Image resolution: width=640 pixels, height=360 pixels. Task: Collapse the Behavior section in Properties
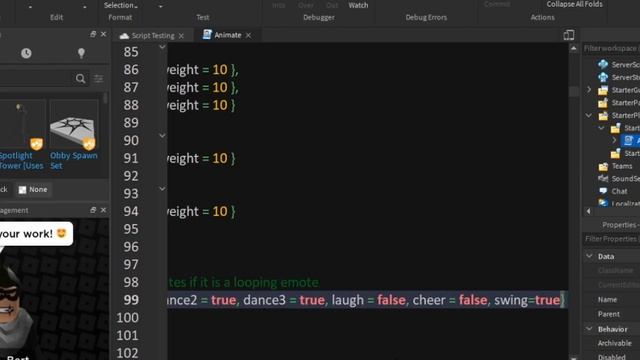589,329
